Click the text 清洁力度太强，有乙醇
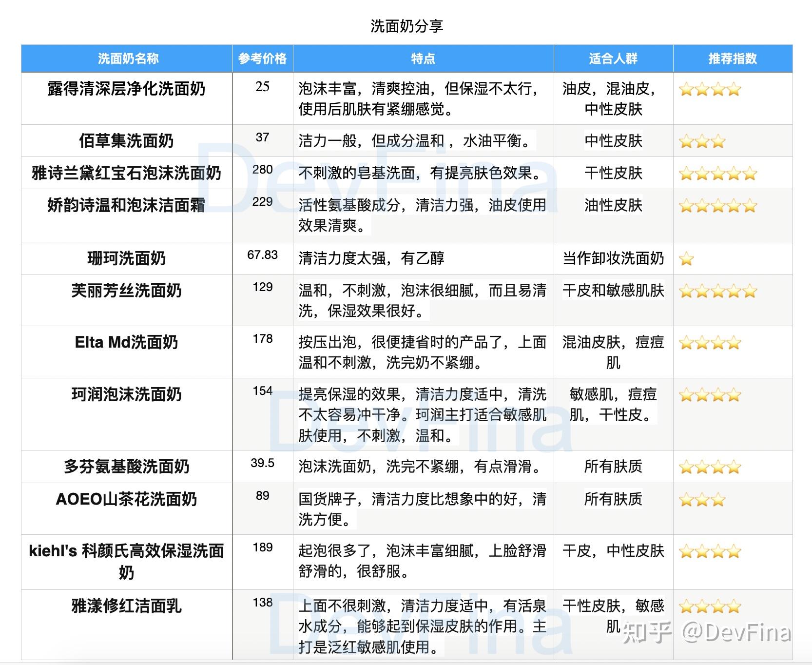The height and width of the screenshot is (665, 812). pyautogui.click(x=371, y=258)
